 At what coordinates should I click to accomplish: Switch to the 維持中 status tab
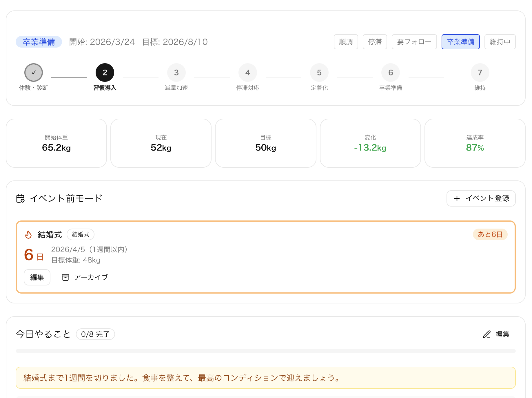(x=500, y=42)
